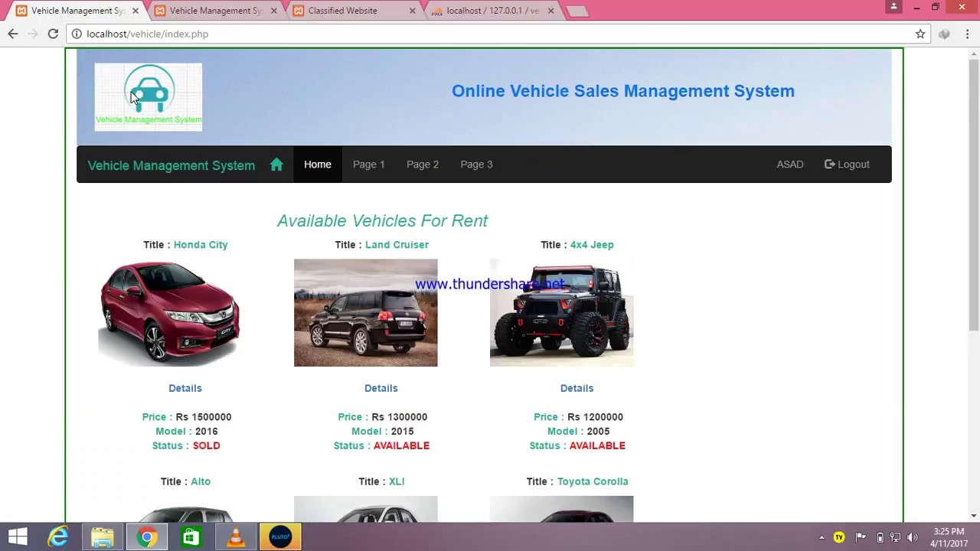The height and width of the screenshot is (551, 980).
Task: Close the Classified Website tab
Action: coord(412,11)
